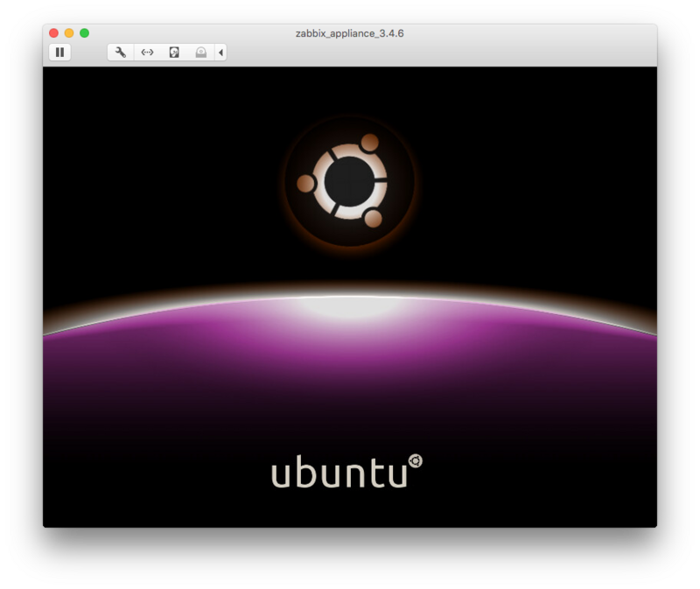Screen dimensions: 700x589
Task: Click the zabbix_appliance_3.4.6 window title
Action: pos(349,33)
